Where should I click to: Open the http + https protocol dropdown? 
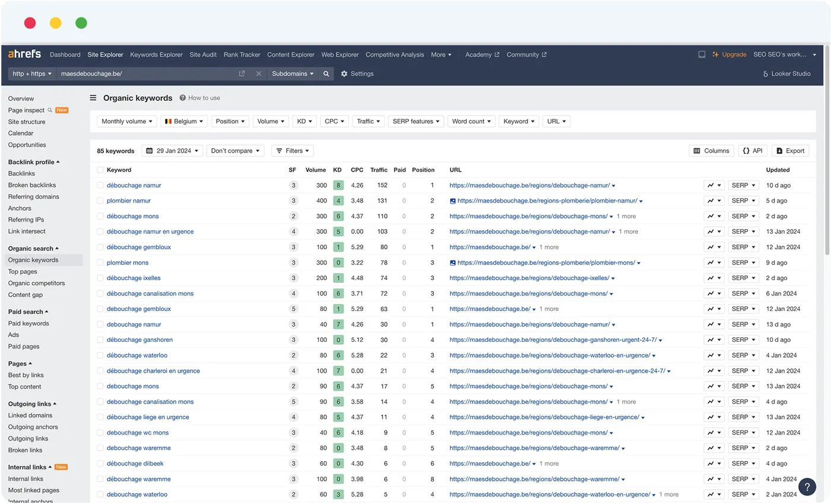click(x=31, y=74)
